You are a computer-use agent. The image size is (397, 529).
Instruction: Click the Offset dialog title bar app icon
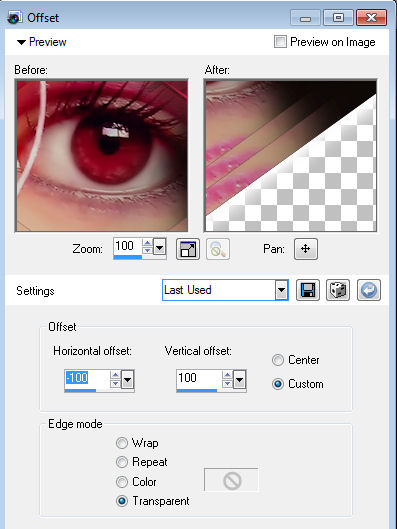click(15, 18)
